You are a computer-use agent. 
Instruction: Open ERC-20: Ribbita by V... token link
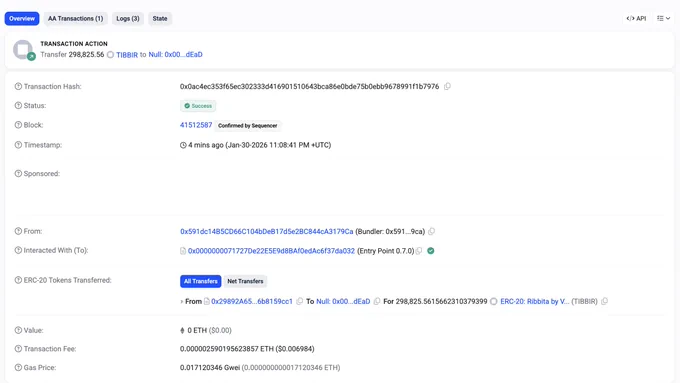(534, 301)
